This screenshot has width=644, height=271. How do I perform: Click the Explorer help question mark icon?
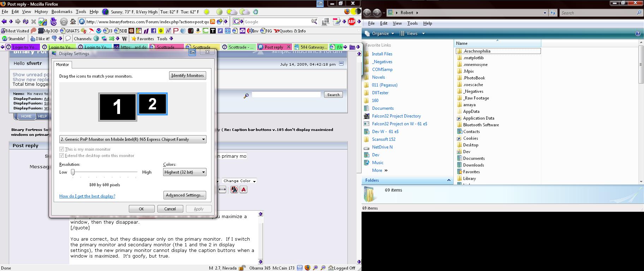tap(638, 34)
